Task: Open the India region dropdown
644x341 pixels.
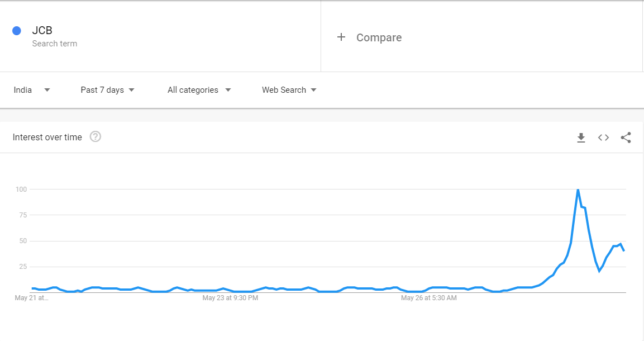Action: [32, 90]
